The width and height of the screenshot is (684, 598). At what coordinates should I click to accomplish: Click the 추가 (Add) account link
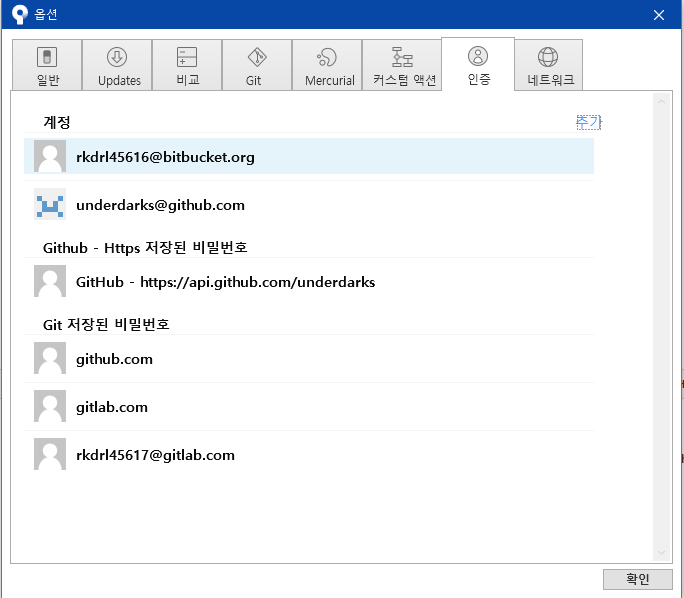[589, 122]
